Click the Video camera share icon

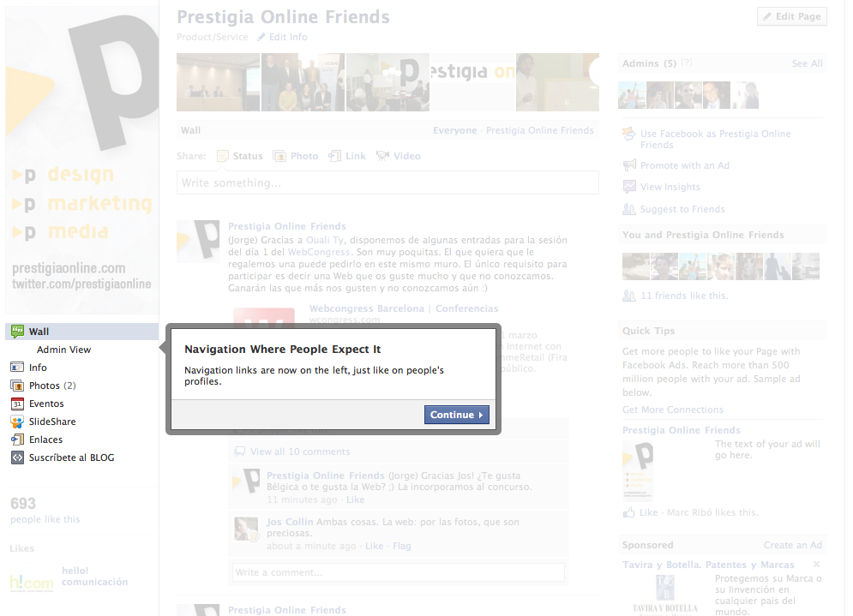click(382, 156)
